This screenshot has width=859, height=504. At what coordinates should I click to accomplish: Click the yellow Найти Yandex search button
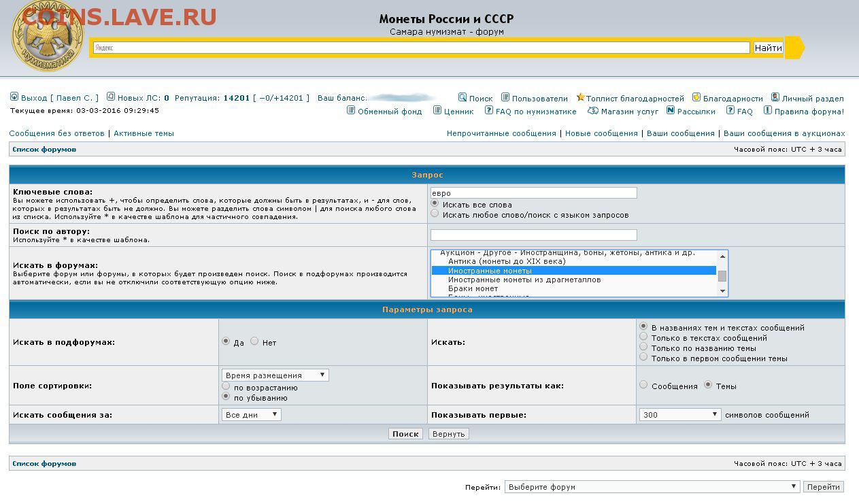point(768,48)
